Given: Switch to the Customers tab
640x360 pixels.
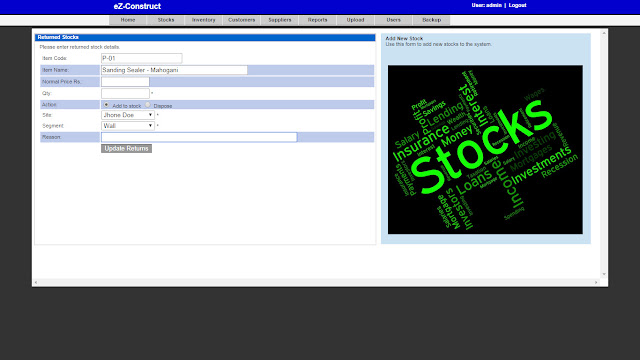Looking at the screenshot, I should pos(242,20).
